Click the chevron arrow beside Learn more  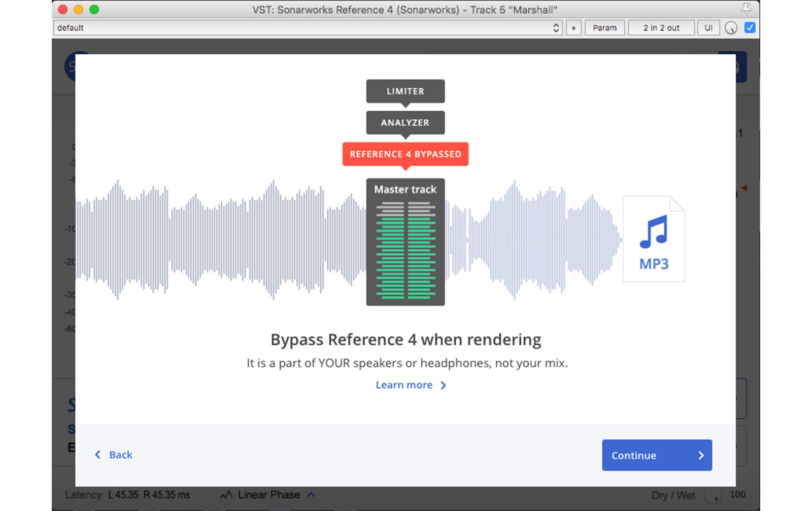(443, 385)
